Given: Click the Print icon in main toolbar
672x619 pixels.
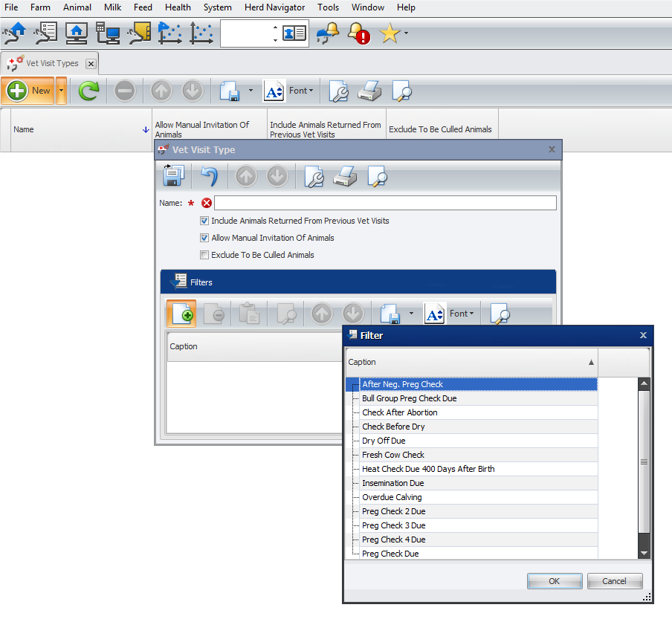Looking at the screenshot, I should [x=369, y=91].
